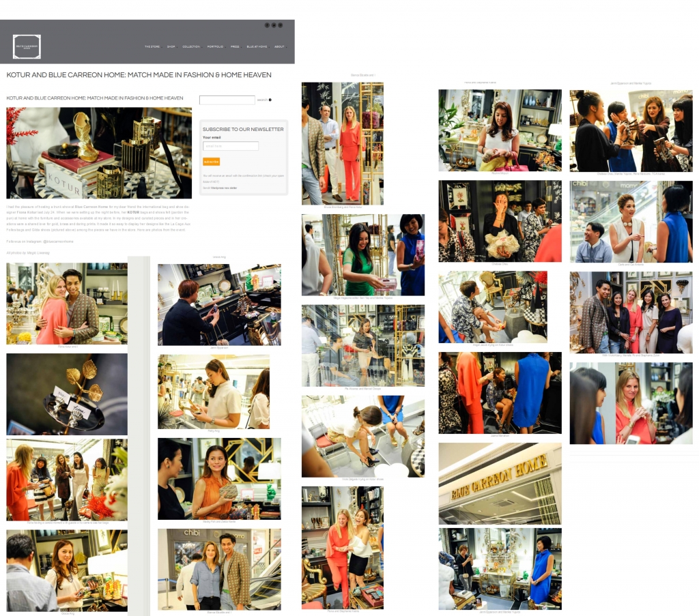Open photo of couple outside chibi store

click(219, 570)
